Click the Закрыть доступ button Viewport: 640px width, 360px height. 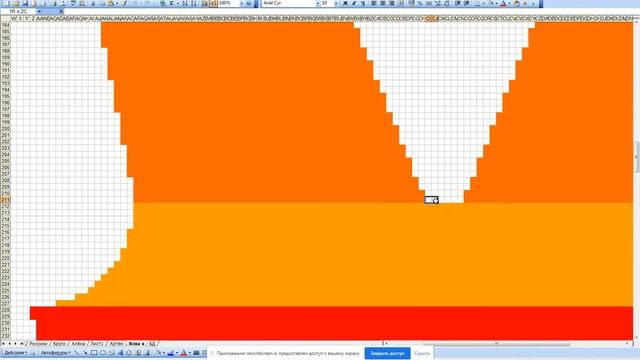click(x=387, y=353)
